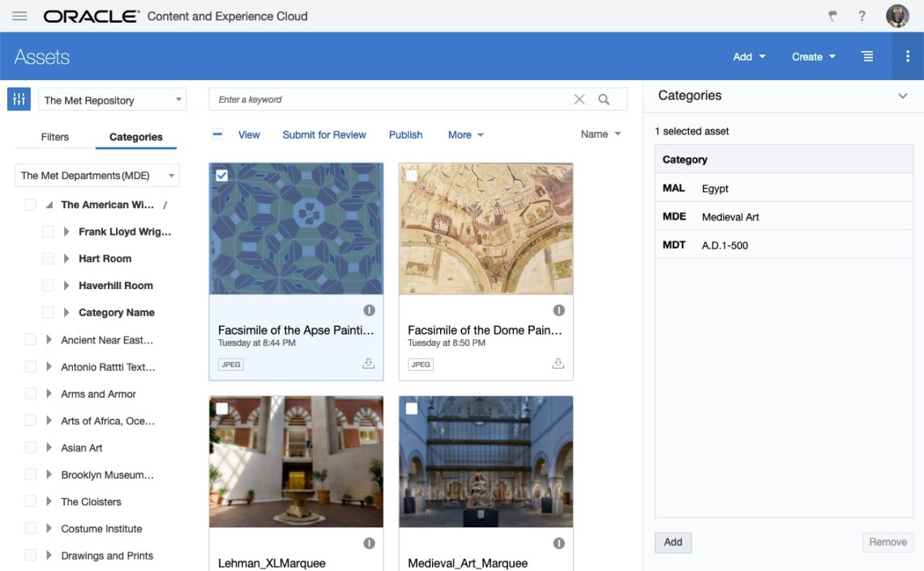Open The Met Repository dropdown
924x571 pixels.
tap(113, 100)
